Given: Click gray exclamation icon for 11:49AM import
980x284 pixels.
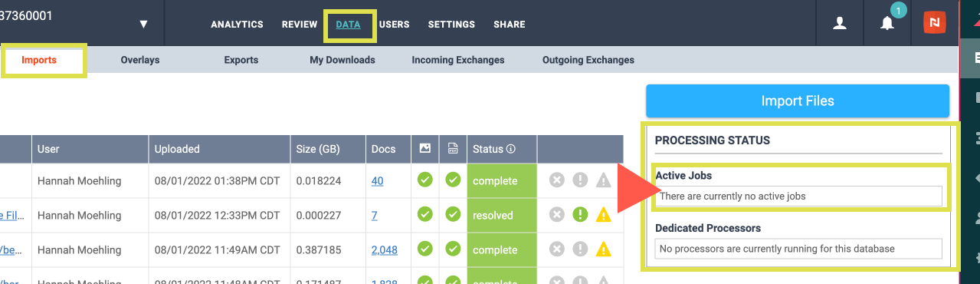Looking at the screenshot, I should (580, 249).
